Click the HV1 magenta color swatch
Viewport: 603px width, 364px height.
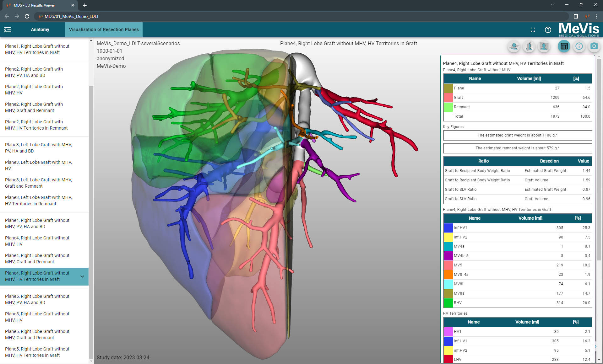click(448, 332)
